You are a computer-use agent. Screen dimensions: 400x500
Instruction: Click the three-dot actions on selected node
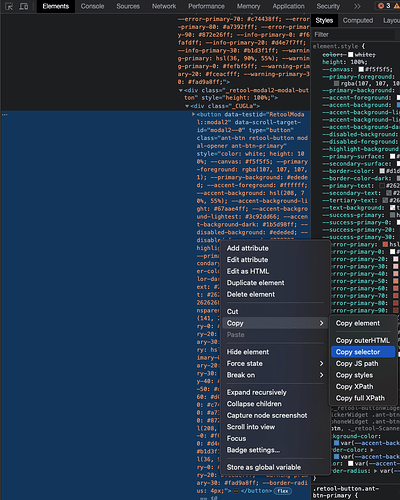(5, 115)
